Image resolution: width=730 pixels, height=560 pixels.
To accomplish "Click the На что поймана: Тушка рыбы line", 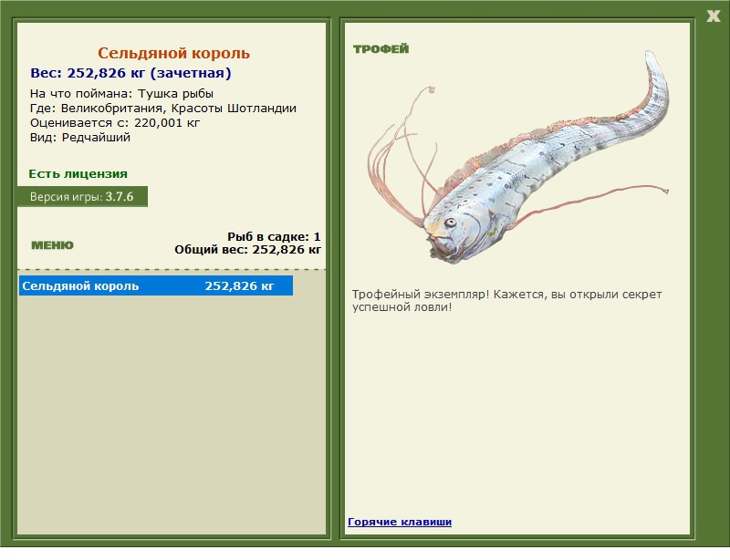I will [121, 94].
